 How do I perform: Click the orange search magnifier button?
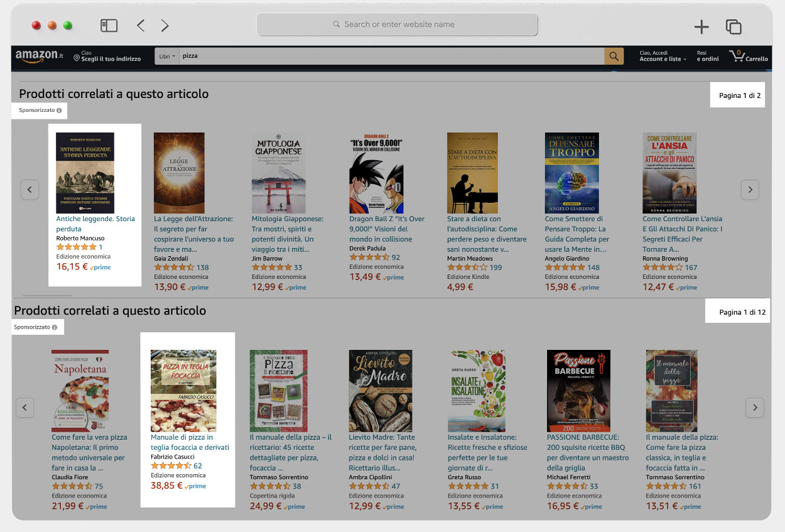614,56
